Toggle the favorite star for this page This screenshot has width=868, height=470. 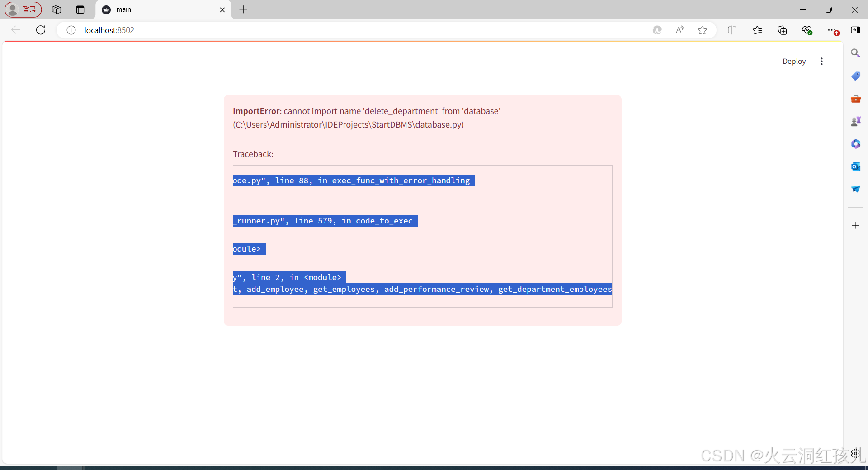703,30
